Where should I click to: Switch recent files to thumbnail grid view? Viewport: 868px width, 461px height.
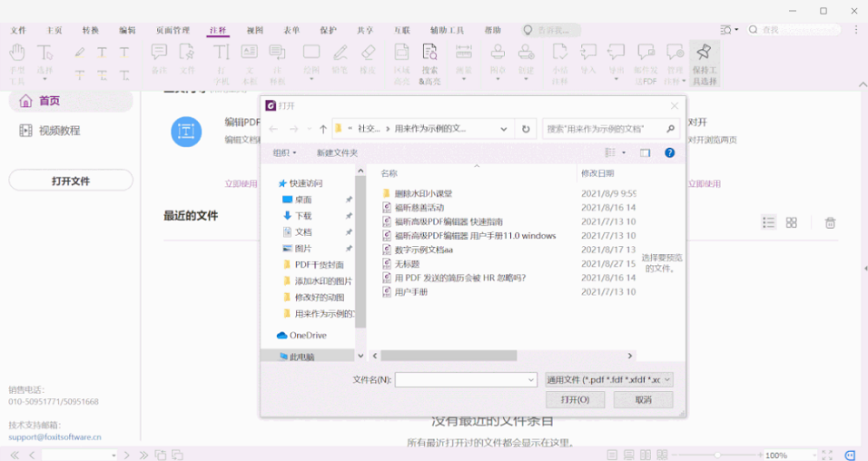pyautogui.click(x=792, y=222)
